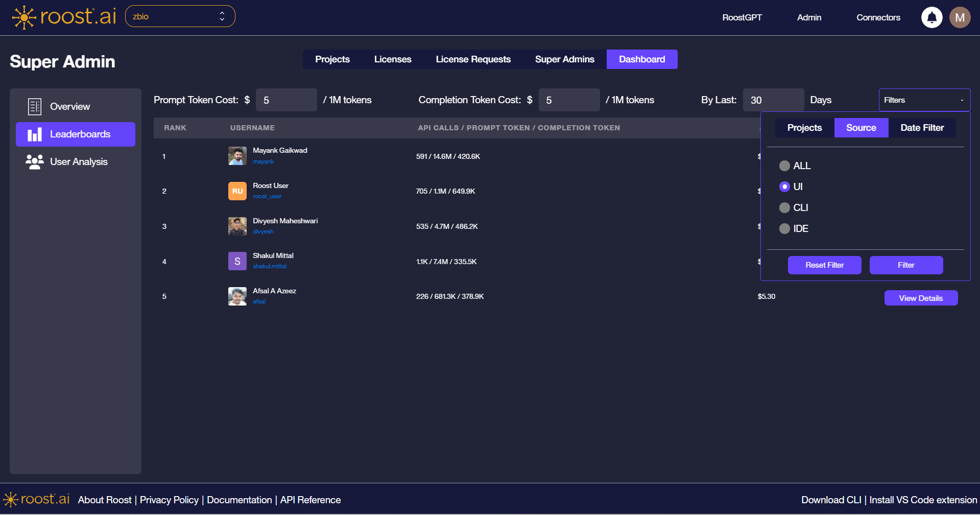This screenshot has width=980, height=515.
Task: Go to the Super Admins section
Action: point(564,59)
